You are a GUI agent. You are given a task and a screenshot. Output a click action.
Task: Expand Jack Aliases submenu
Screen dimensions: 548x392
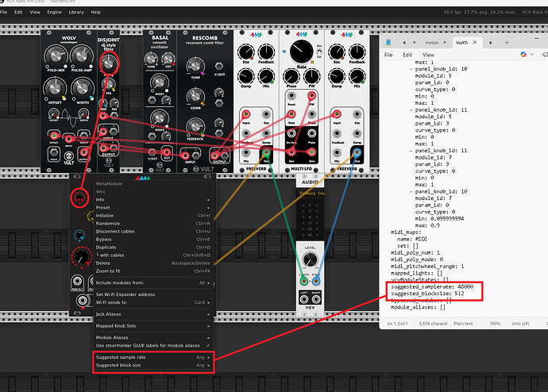coord(153,314)
